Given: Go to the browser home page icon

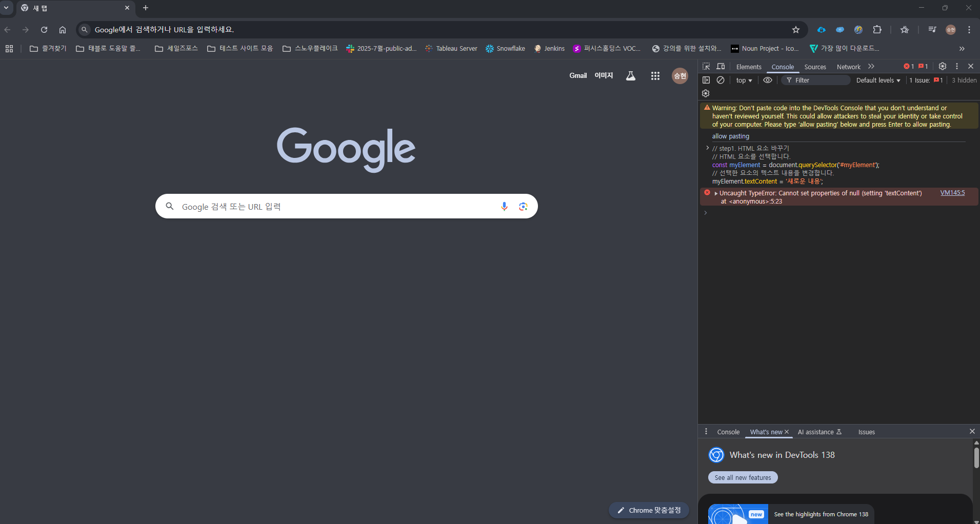Looking at the screenshot, I should click(x=63, y=30).
